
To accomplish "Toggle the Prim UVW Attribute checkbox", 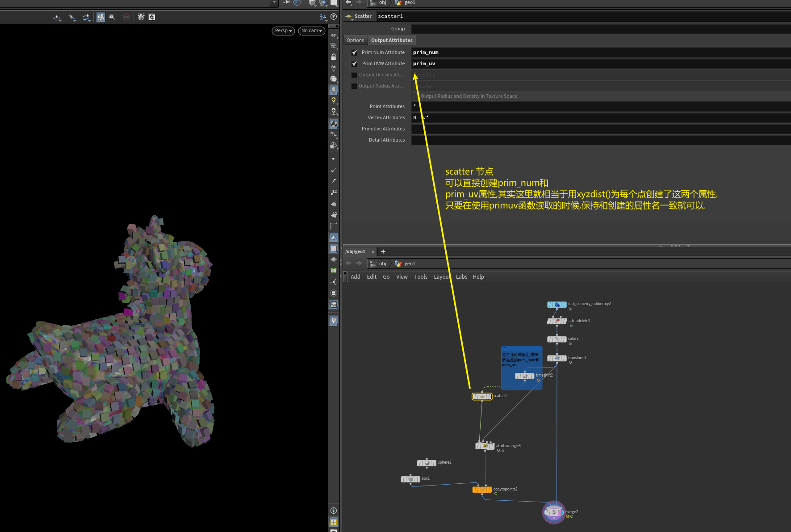I will pos(354,64).
